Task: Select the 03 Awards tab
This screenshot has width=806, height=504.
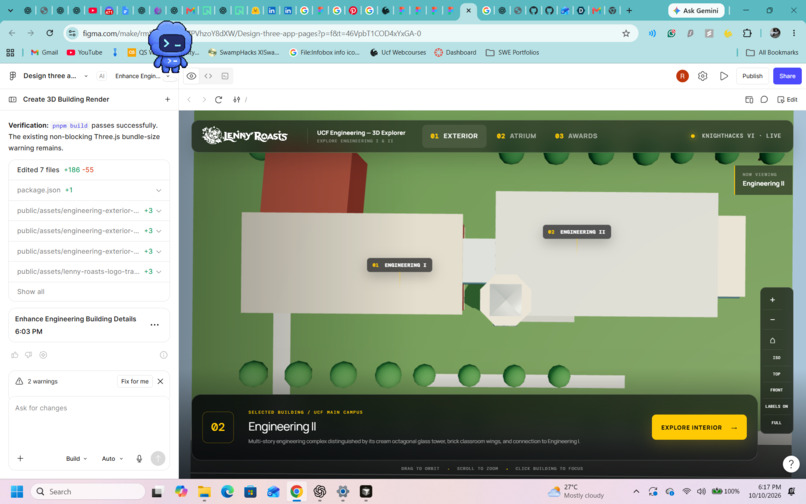Action: (576, 136)
